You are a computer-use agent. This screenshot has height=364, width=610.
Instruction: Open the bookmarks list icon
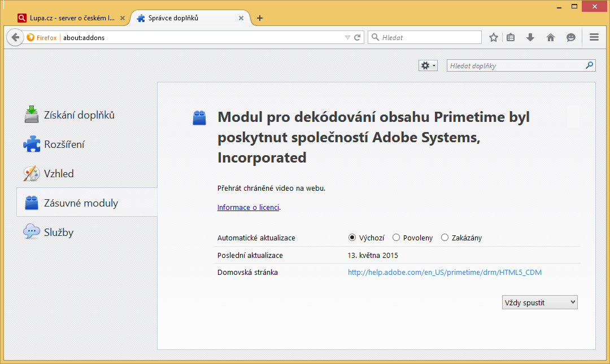pyautogui.click(x=511, y=38)
